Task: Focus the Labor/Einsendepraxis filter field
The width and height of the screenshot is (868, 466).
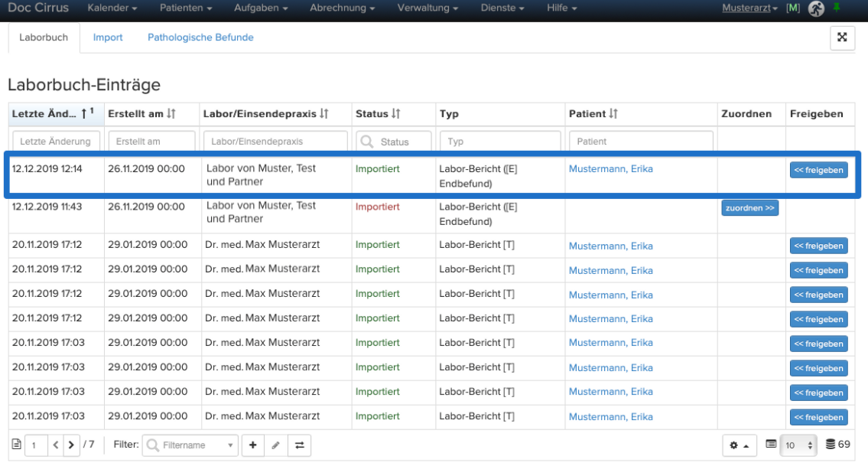Action: click(x=275, y=141)
